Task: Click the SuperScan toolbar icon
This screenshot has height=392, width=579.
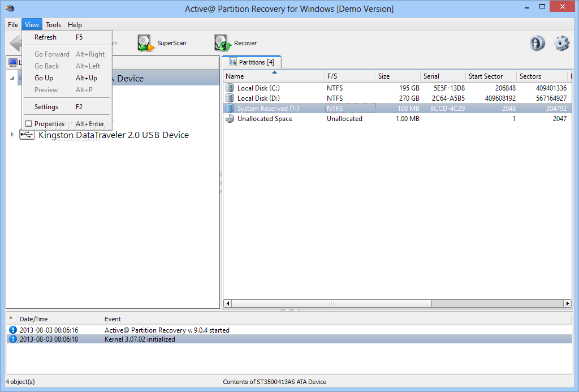Action: click(x=145, y=43)
